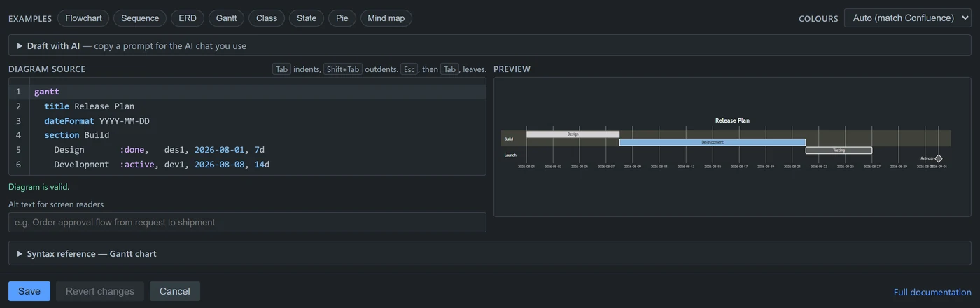The width and height of the screenshot is (980, 308).
Task: Click the 'dateFormat YYYY-MM-DD' code line
Action: click(x=259, y=121)
